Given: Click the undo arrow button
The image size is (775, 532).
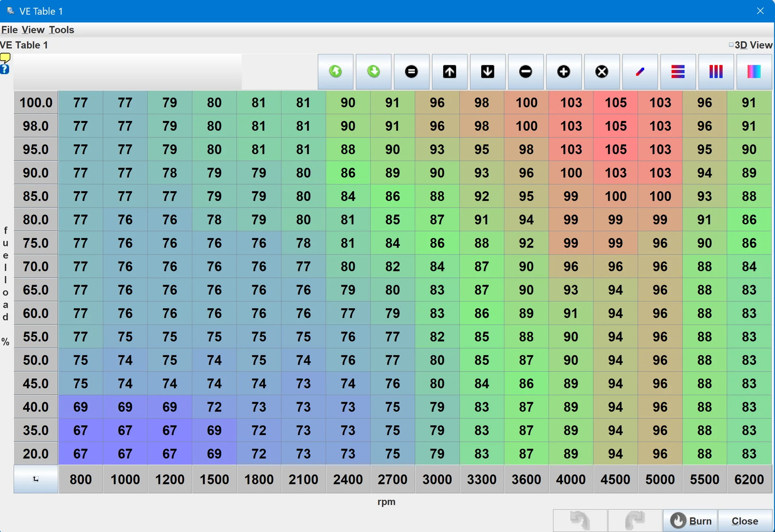Looking at the screenshot, I should pos(580,520).
